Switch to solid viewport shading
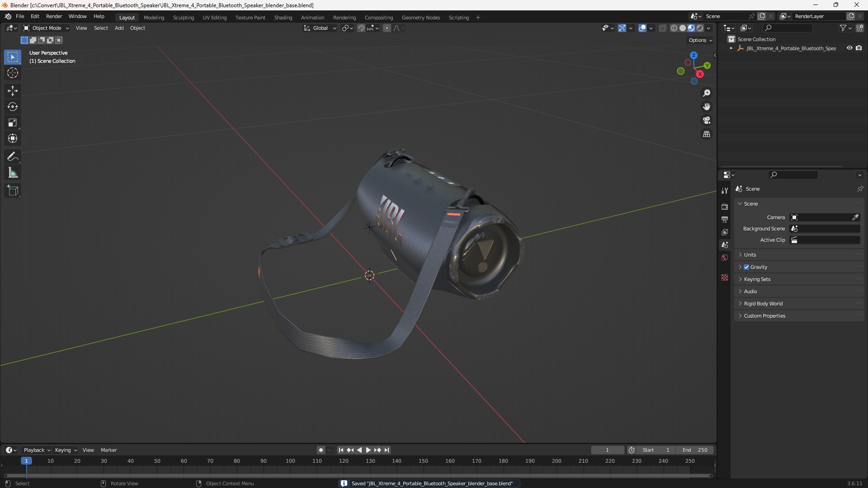 (x=683, y=28)
